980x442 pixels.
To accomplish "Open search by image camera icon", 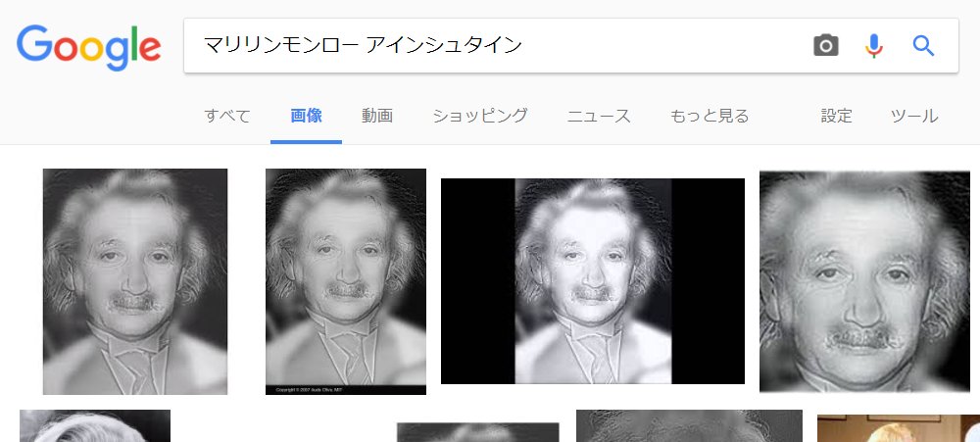I will [825, 46].
